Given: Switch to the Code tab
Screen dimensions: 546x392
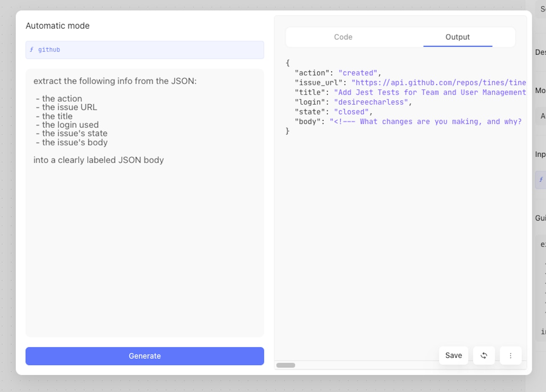Looking at the screenshot, I should pos(343,37).
